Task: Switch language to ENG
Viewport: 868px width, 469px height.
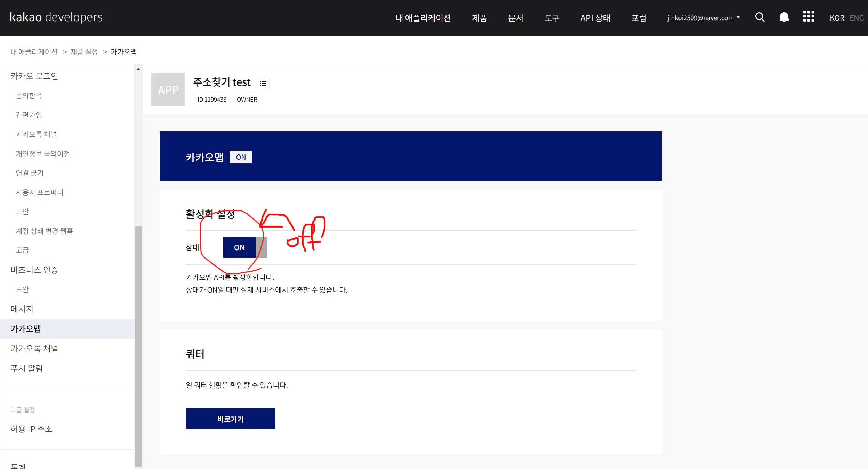Action: 857,18
